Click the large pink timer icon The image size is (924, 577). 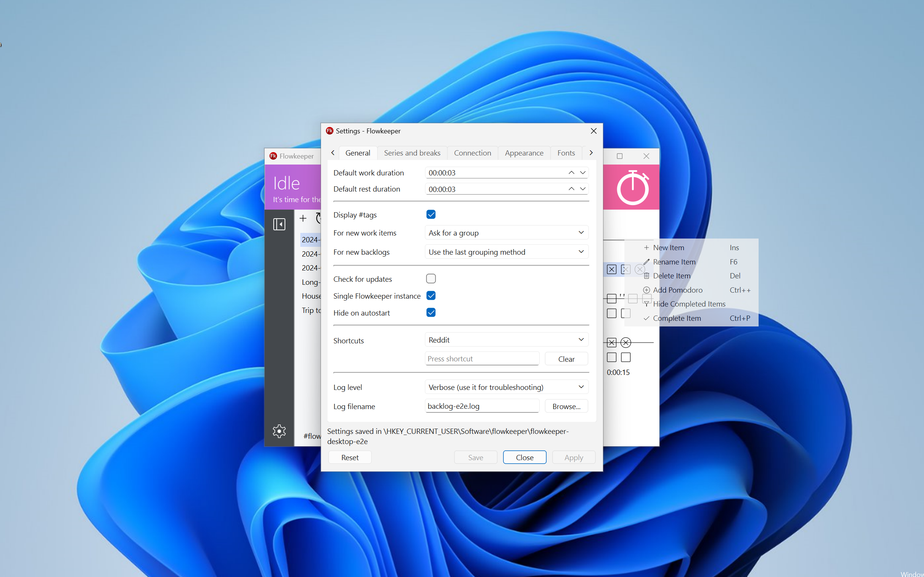pyautogui.click(x=633, y=187)
